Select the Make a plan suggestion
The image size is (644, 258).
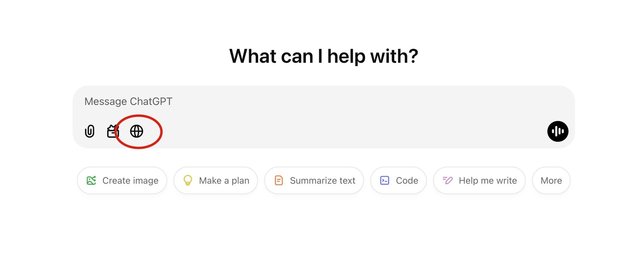pos(216,180)
